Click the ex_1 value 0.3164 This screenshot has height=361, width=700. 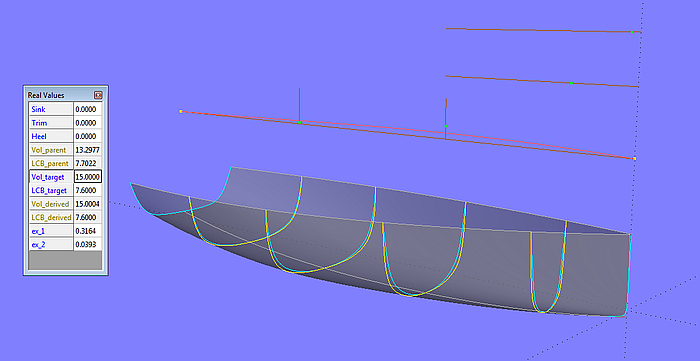coord(88,231)
